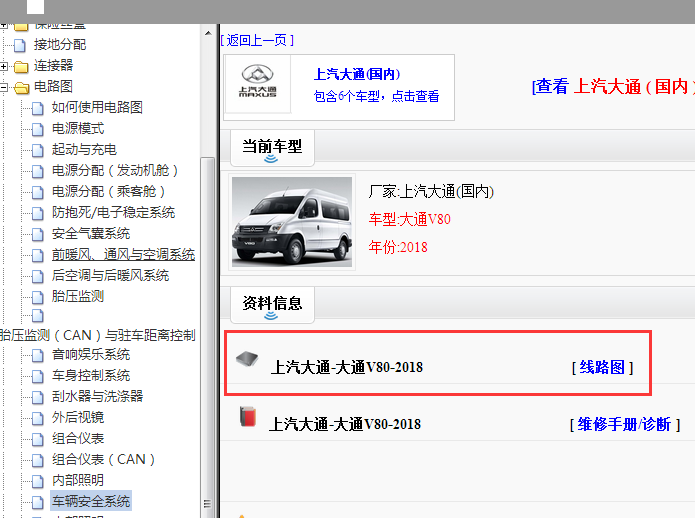Image resolution: width=695 pixels, height=518 pixels.
Task: Open 车身控制系统 entry
Action: click(90, 375)
